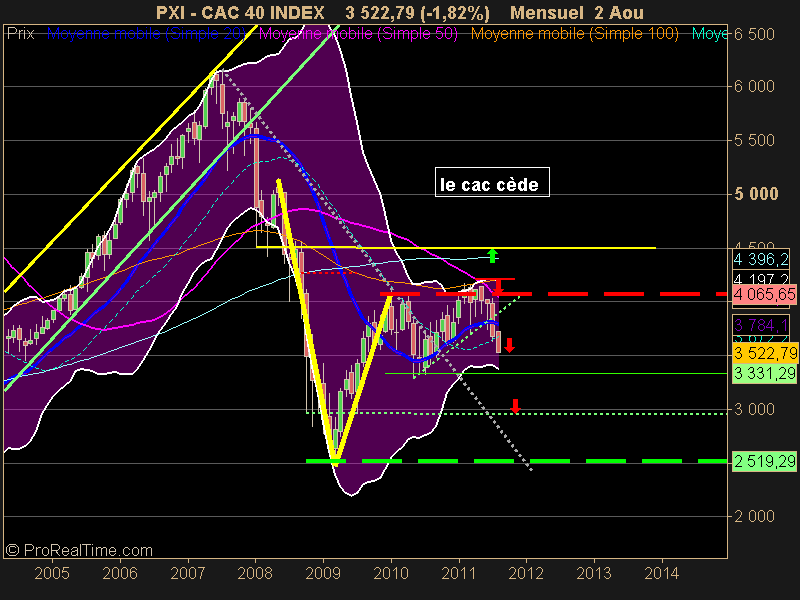
Task: Click the 2011 year label
Action: (x=459, y=573)
